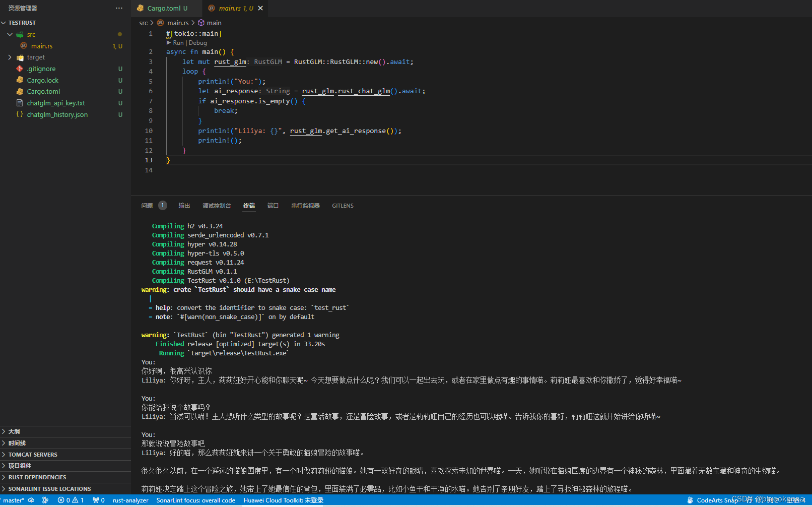
Task: Click the main.rs breadcrumb segment
Action: pyautogui.click(x=178, y=23)
